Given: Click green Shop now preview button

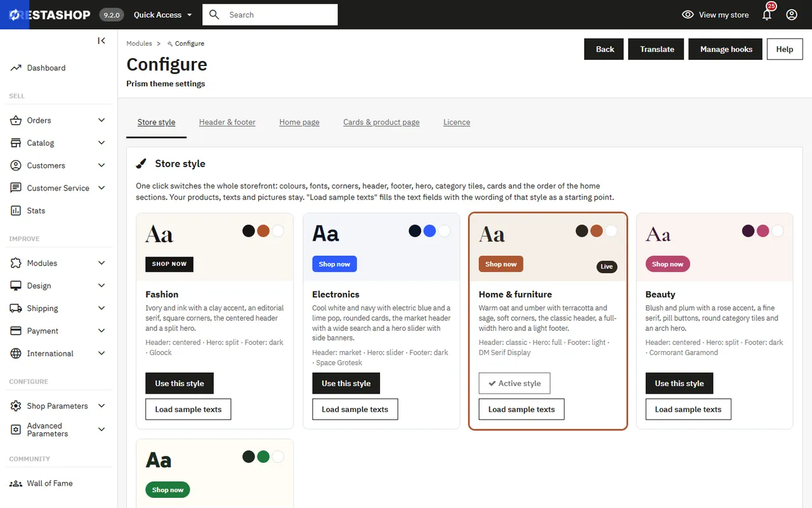Looking at the screenshot, I should [x=167, y=490].
